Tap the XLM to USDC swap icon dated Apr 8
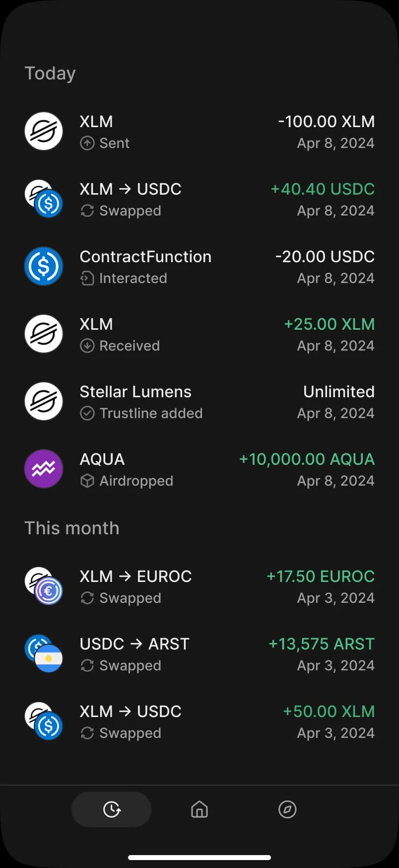Screen dimensions: 399x868 click(44, 199)
